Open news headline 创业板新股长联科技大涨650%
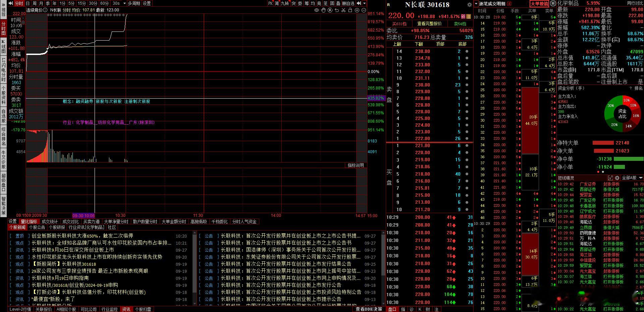 pyautogui.click(x=82, y=236)
